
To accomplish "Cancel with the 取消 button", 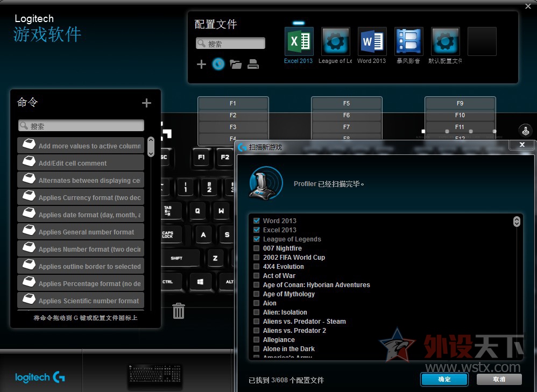I will [499, 379].
